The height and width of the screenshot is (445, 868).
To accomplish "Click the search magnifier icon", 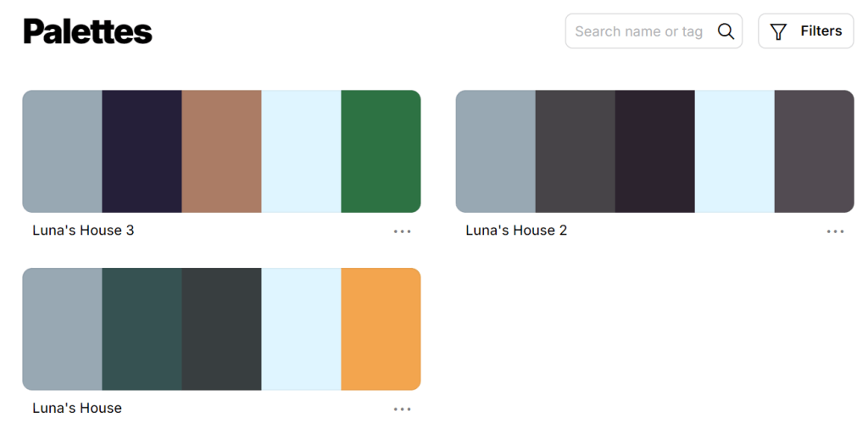I will [x=726, y=31].
